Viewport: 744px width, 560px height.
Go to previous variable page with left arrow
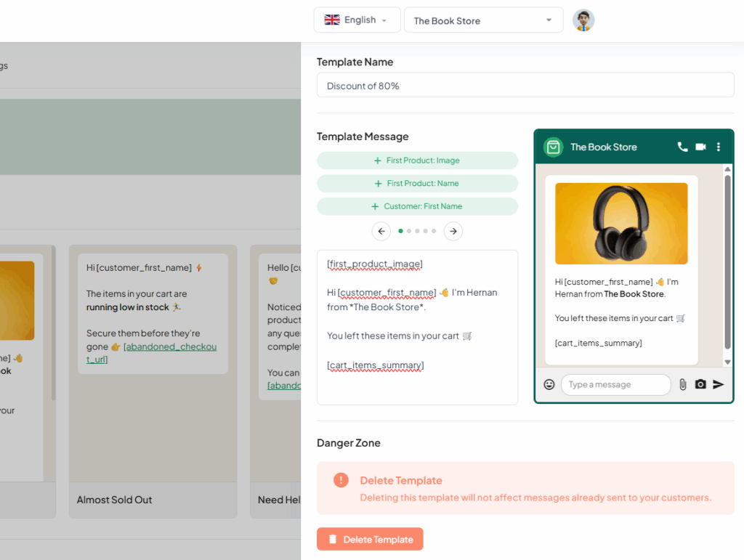(381, 231)
